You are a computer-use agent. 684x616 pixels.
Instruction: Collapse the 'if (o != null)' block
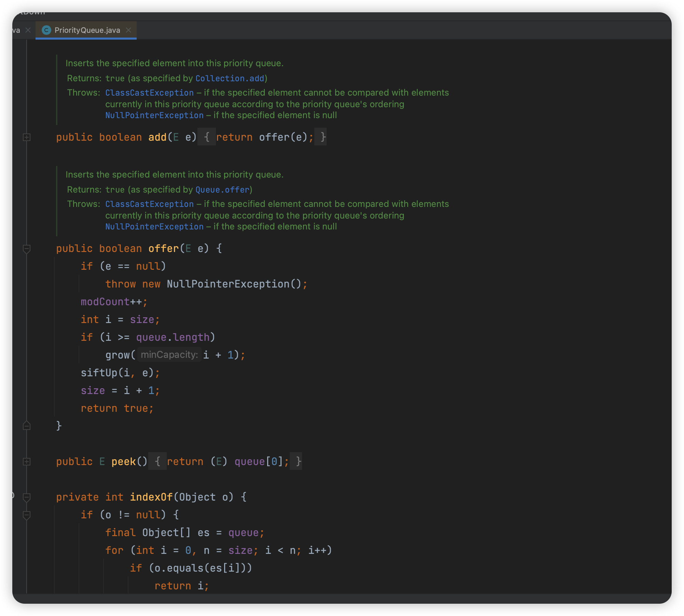pos(27,515)
